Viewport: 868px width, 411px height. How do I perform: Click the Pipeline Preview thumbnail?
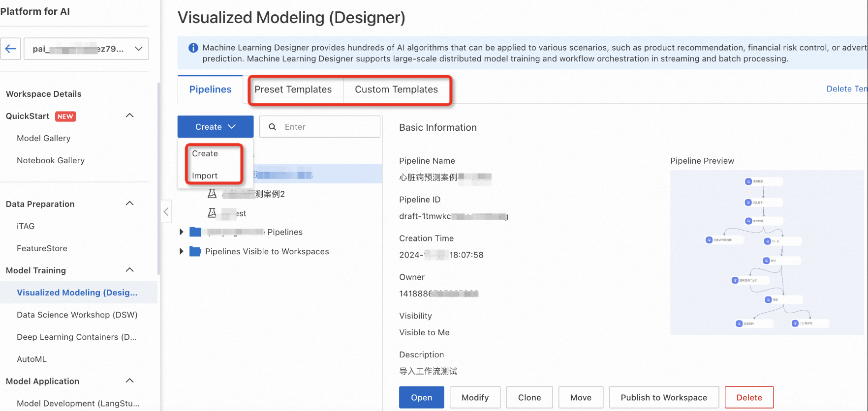pos(767,253)
